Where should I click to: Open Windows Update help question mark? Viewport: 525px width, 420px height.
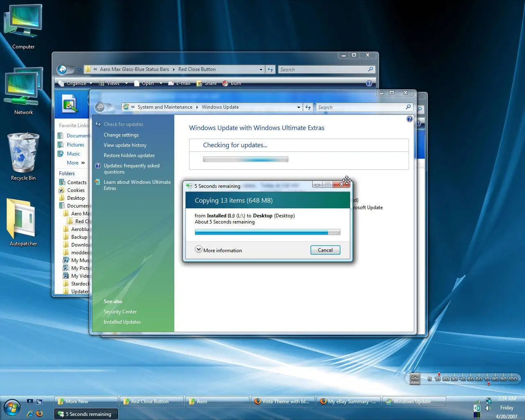(409, 119)
